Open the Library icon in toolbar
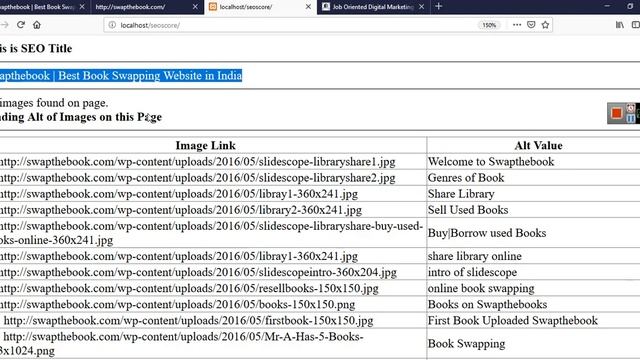Viewport: 640px width, 360px height. coord(620,25)
